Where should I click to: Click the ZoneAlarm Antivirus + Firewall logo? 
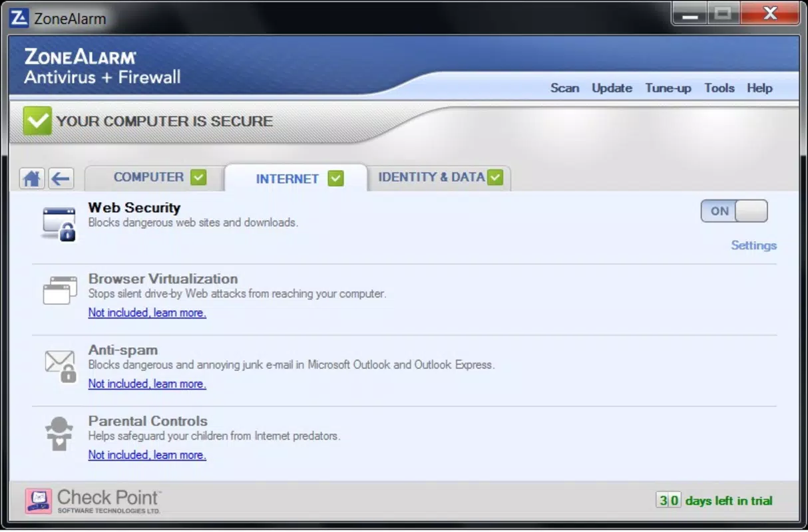coord(102,66)
